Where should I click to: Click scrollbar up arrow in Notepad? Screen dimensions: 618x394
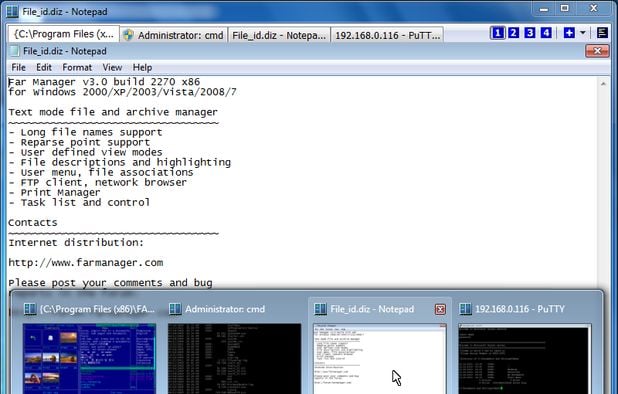point(603,84)
